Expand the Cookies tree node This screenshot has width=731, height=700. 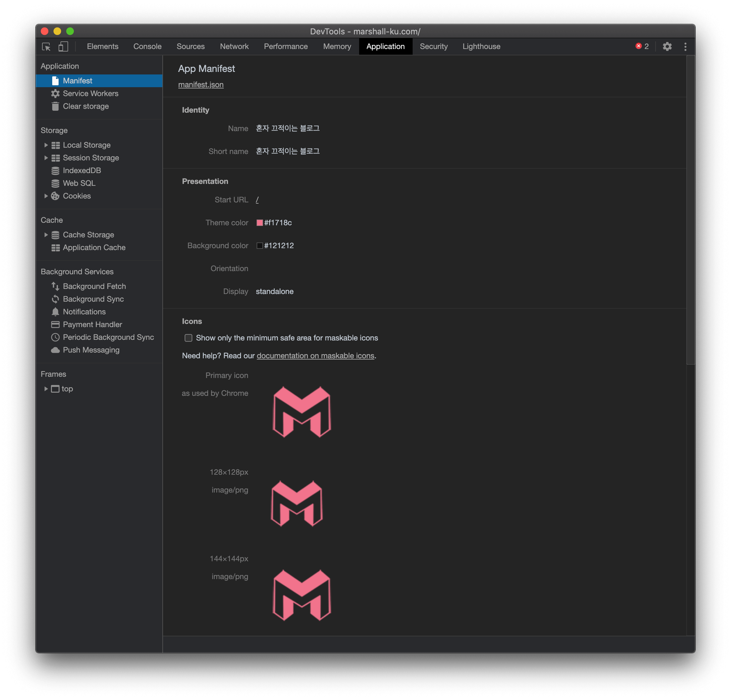[x=46, y=196]
